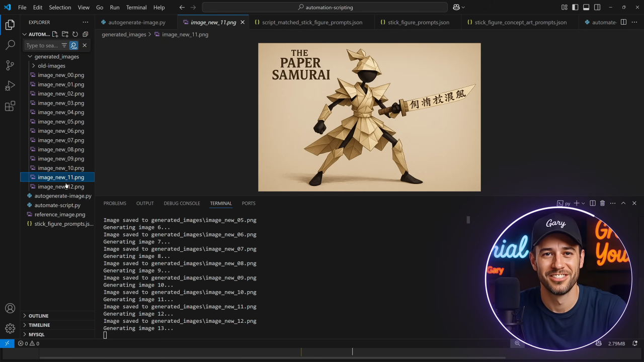Image resolution: width=644 pixels, height=362 pixels.
Task: Open the Explorer view in activity bar
Action: pyautogui.click(x=10, y=25)
